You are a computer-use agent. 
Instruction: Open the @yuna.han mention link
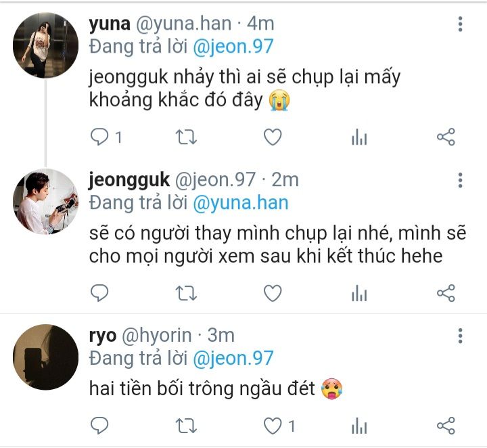click(x=241, y=202)
